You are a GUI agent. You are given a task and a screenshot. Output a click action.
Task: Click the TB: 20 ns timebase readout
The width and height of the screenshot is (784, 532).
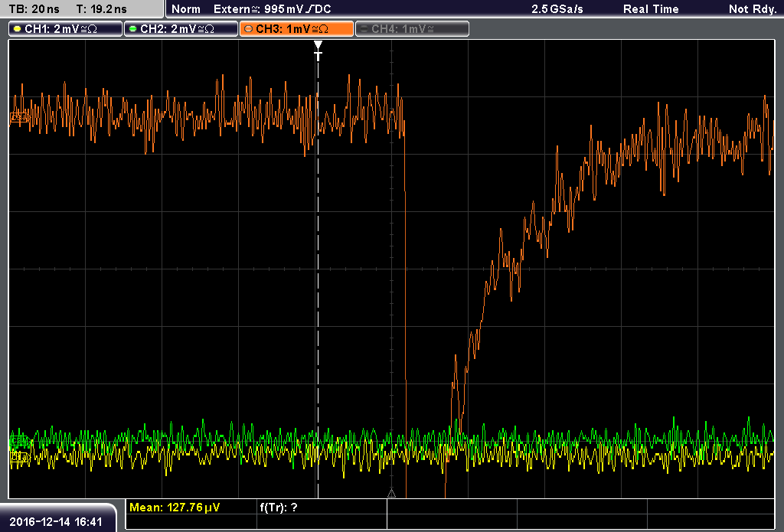tap(34, 9)
